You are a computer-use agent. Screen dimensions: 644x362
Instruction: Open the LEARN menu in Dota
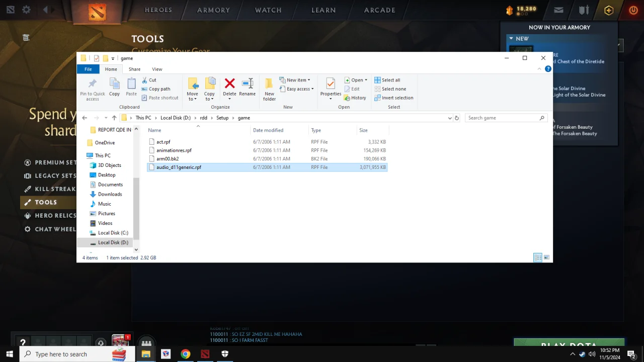[x=324, y=10]
